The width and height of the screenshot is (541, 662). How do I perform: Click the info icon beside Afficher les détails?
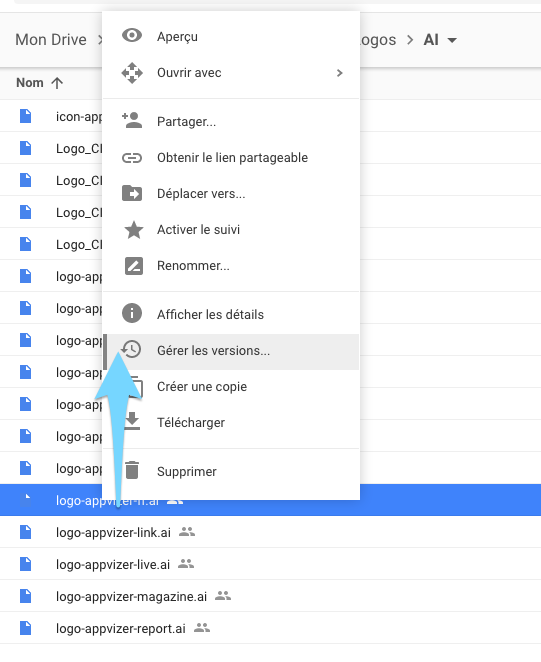132,313
